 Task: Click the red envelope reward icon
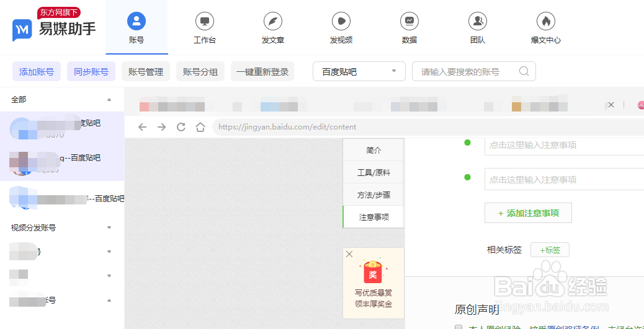coord(373,273)
